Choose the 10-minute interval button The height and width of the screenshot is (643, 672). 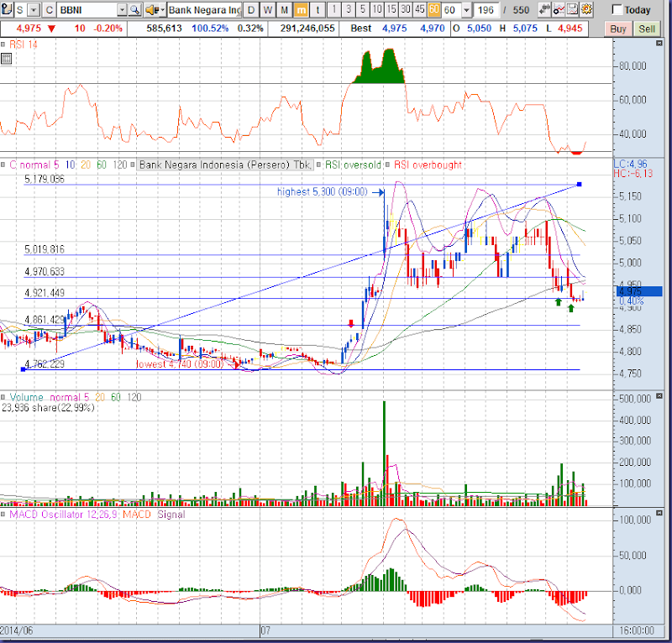click(377, 9)
